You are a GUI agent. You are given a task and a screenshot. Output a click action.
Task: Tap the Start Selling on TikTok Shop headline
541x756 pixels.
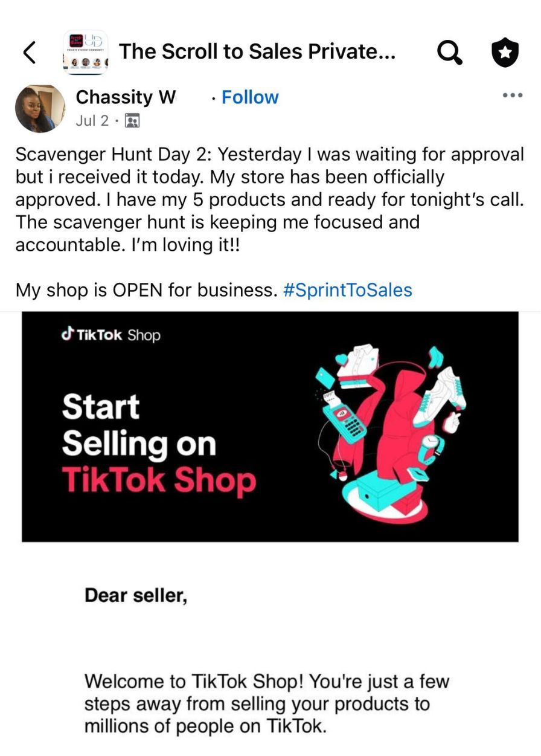(x=158, y=443)
